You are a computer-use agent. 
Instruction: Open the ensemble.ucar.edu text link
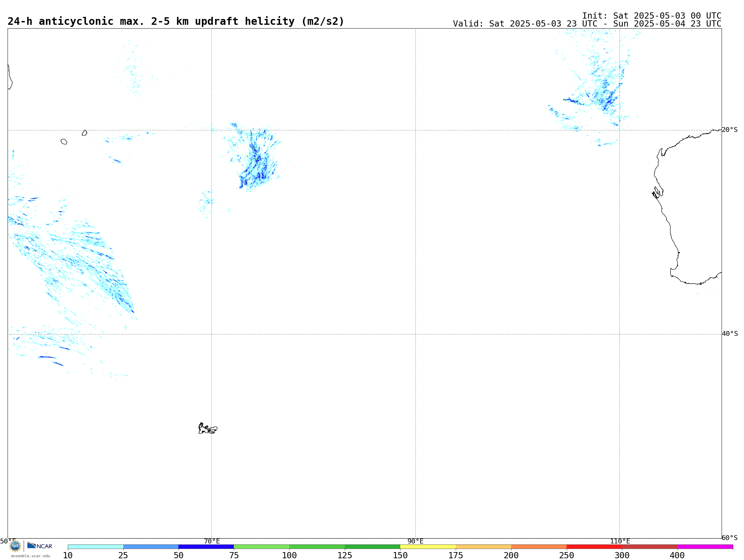pos(31,556)
